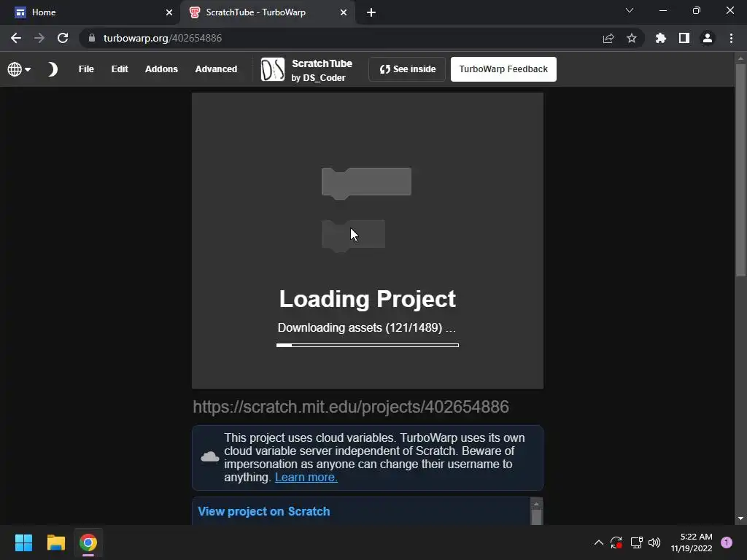Click the project loading progress bar
The image size is (747, 560).
coord(368,345)
